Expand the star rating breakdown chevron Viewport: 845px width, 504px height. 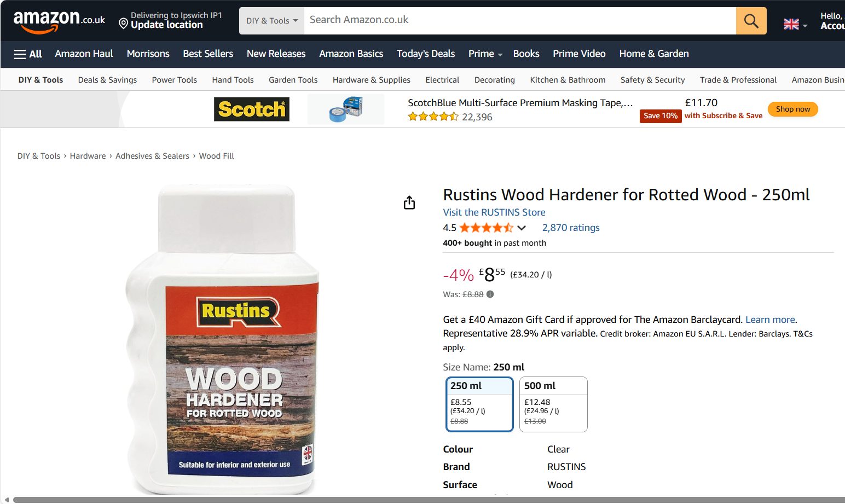pos(522,228)
